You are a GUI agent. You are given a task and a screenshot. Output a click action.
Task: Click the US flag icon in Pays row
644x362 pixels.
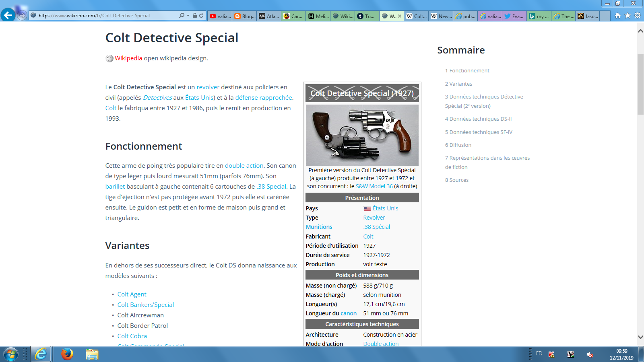click(367, 208)
